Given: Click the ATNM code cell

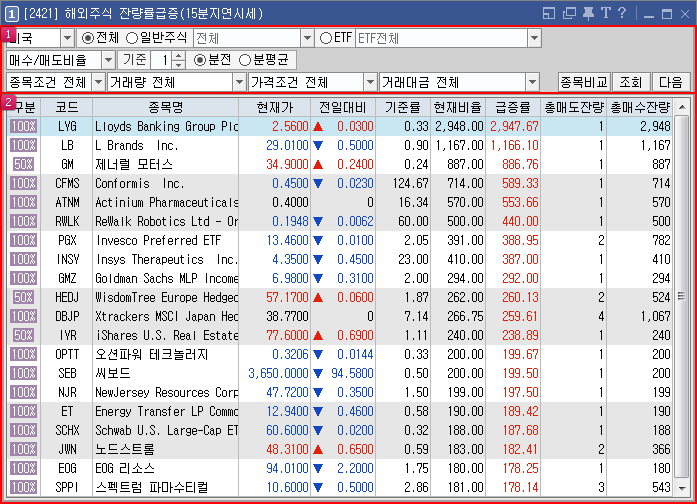Looking at the screenshot, I should click(67, 203).
